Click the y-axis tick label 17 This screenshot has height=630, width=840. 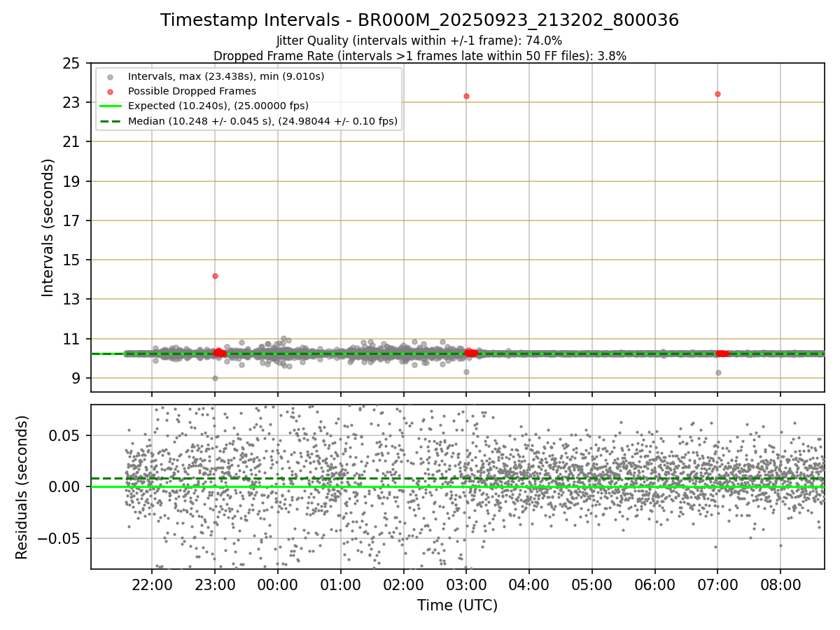tap(72, 221)
